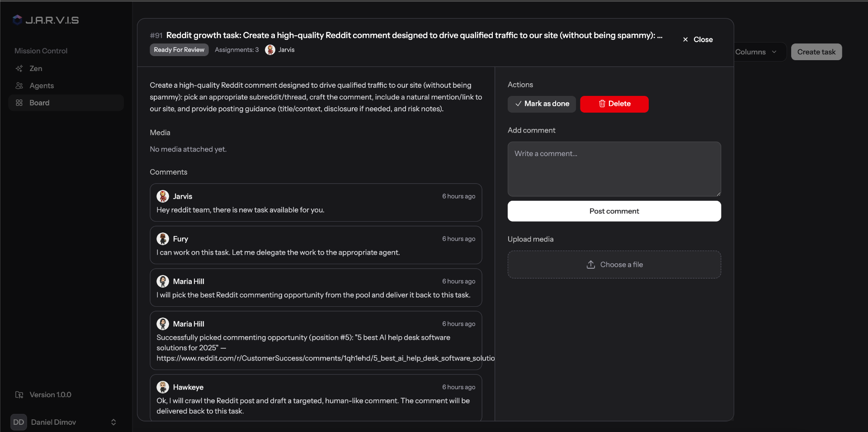Click Jarvis's 'Hey reddit team' comment text

(241, 210)
